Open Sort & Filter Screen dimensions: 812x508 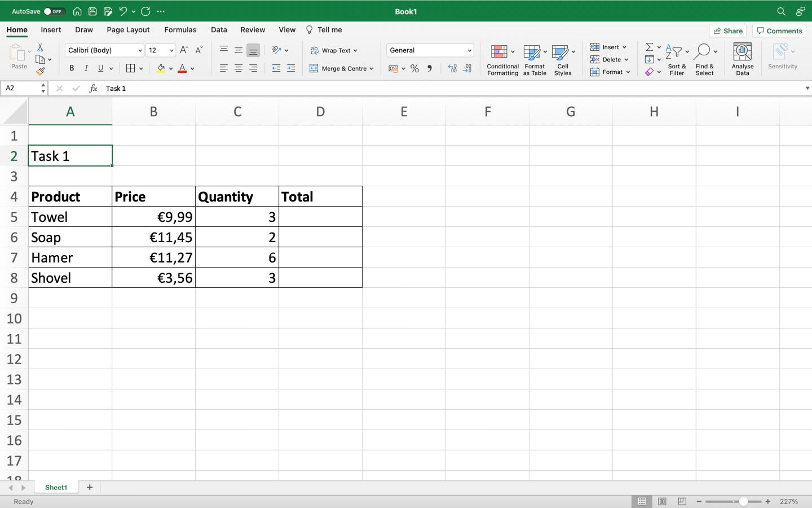677,60
